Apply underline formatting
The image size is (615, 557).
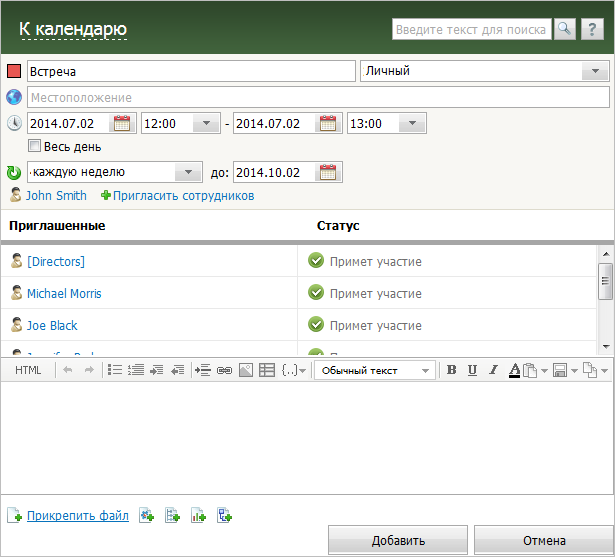tap(472, 370)
